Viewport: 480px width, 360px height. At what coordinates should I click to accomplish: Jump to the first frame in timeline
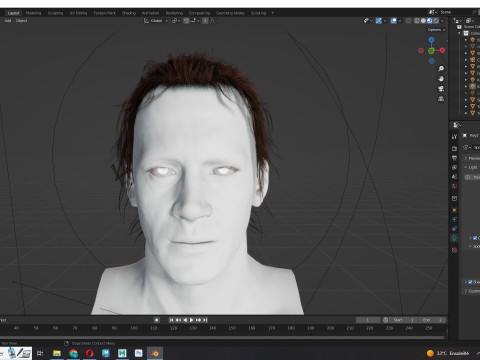[171, 320]
